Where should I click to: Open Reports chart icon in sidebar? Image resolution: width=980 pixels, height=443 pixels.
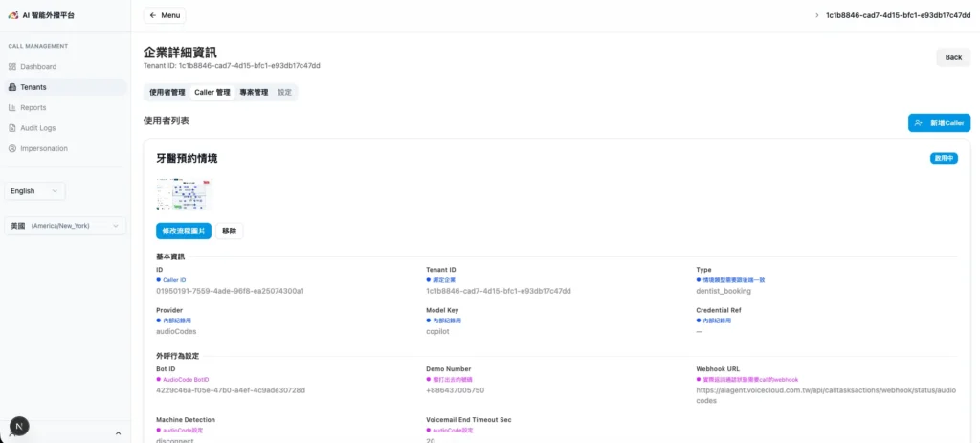point(12,108)
